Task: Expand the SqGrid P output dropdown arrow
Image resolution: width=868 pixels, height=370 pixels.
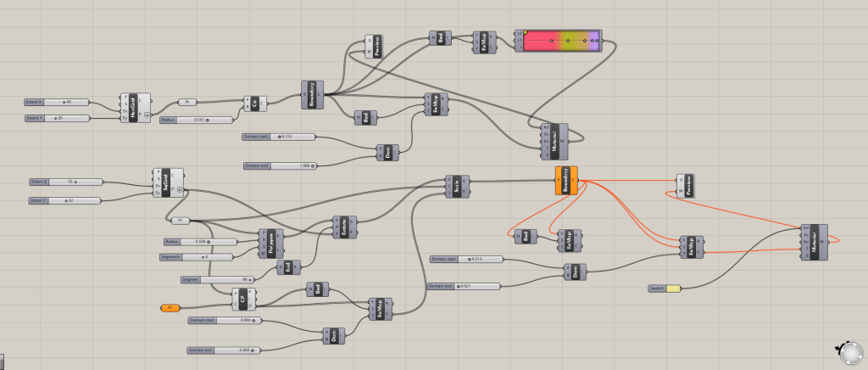Action: pos(180,189)
